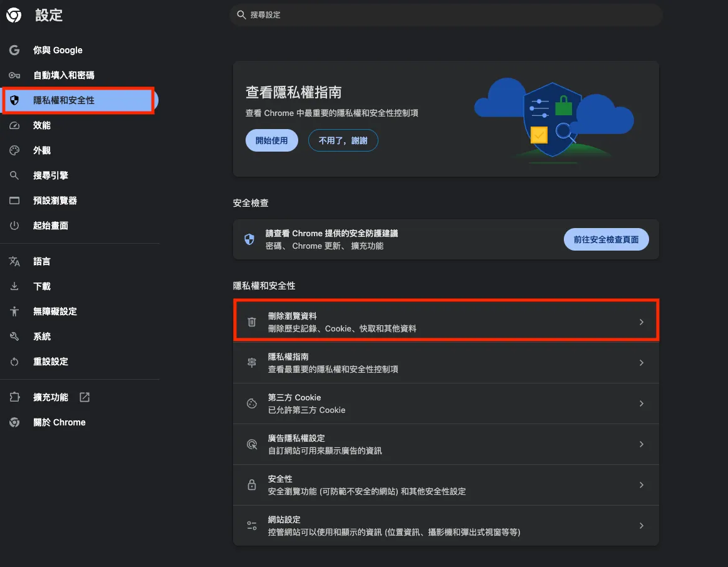728x567 pixels.
Task: Click the 刪除瀏覽資料 trash icon
Action: pos(251,321)
